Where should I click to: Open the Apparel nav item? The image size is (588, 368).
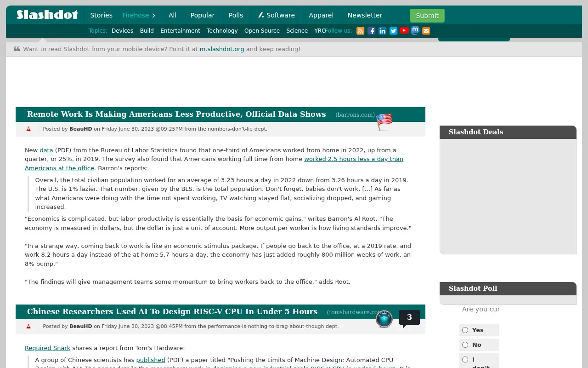pyautogui.click(x=321, y=15)
